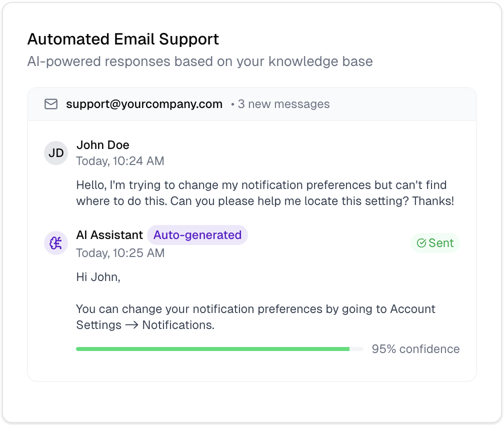Click the checkmark circle in the Sent badge
This screenshot has width=504, height=425.
421,243
